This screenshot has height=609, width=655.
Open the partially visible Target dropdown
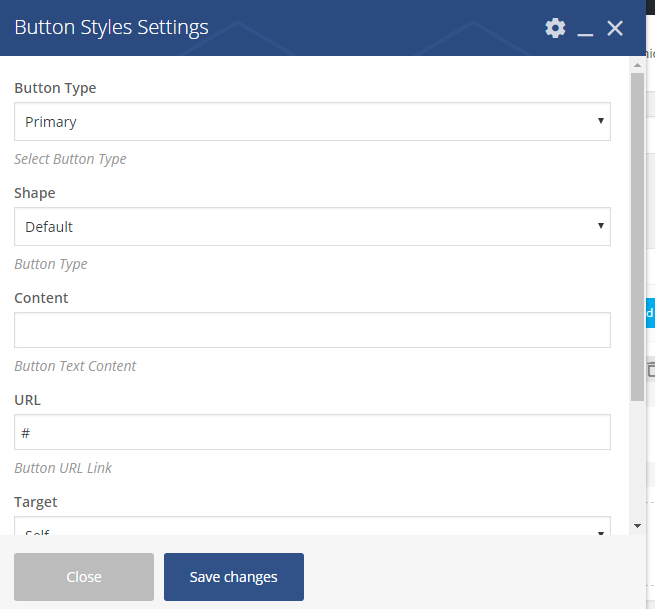[312, 526]
